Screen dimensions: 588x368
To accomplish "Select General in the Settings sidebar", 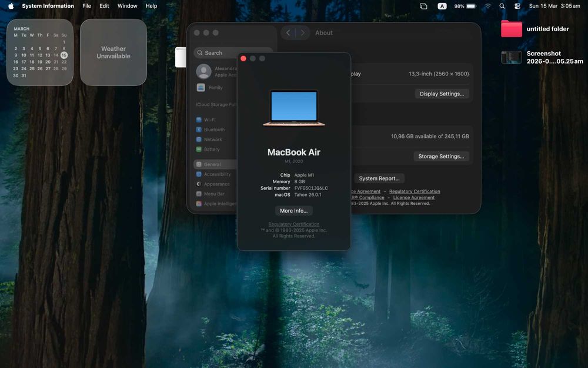I will point(215,164).
